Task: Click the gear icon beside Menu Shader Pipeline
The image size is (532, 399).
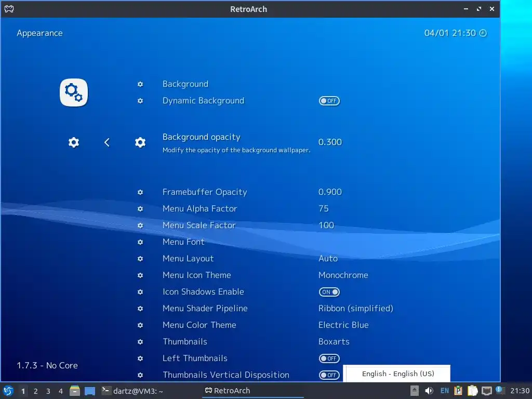Action: click(x=140, y=309)
